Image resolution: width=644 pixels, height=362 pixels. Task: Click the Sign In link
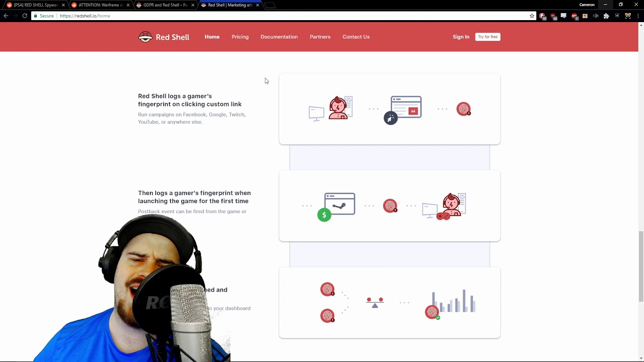click(x=461, y=37)
